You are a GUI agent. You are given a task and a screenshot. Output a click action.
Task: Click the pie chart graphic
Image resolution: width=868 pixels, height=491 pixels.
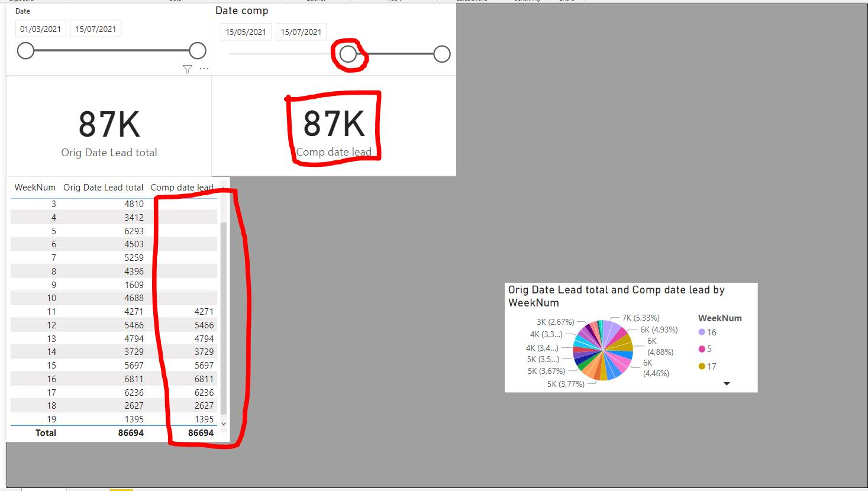[603, 350]
